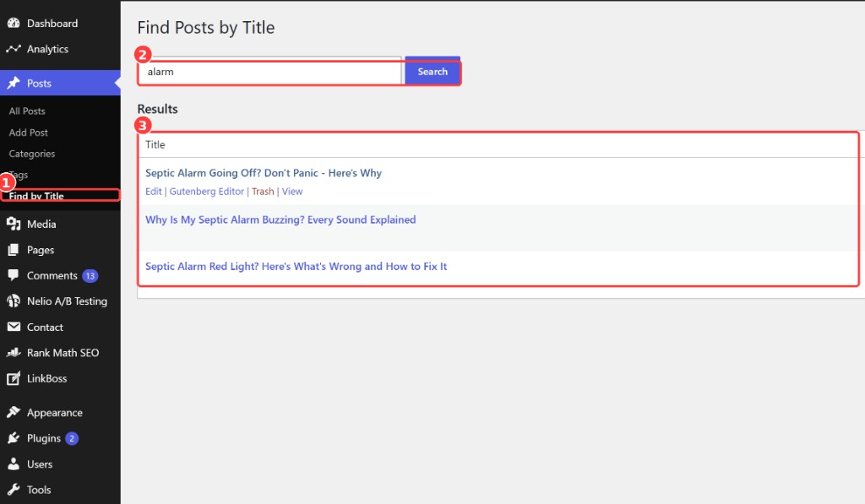Click the 13 pending comments badge
This screenshot has height=504, width=865.
point(90,276)
